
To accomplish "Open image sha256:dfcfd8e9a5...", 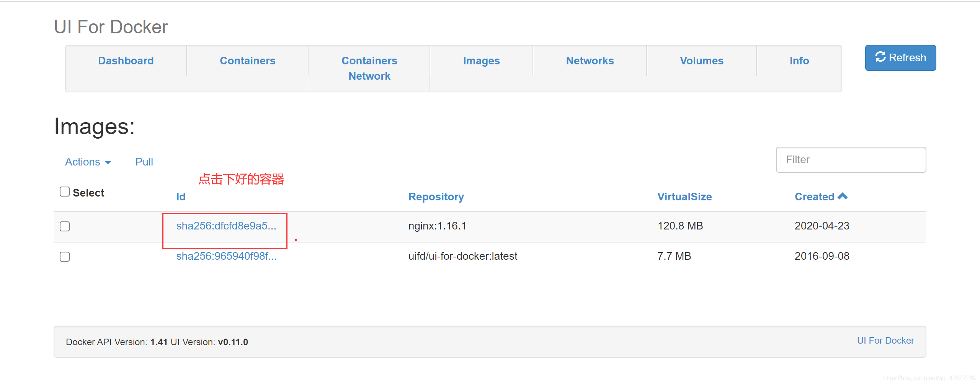I will click(x=226, y=226).
